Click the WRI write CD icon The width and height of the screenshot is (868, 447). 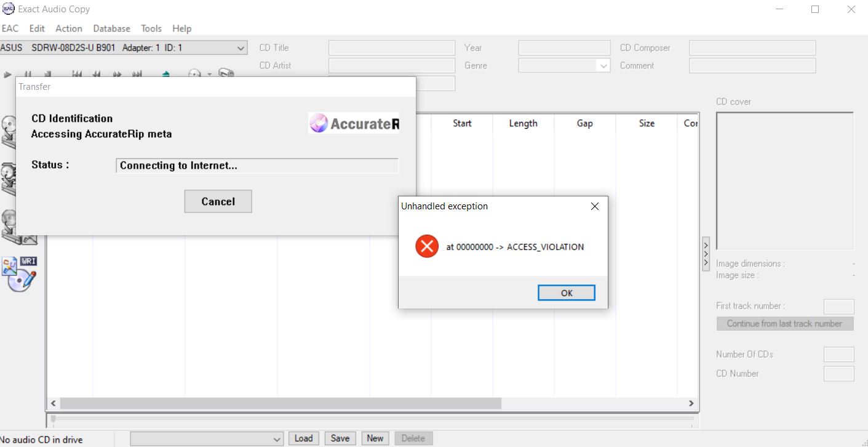click(x=20, y=274)
